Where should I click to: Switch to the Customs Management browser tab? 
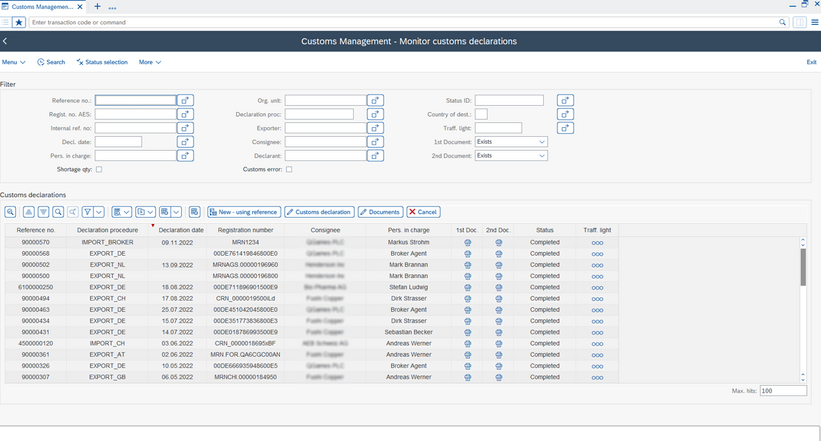(42, 7)
